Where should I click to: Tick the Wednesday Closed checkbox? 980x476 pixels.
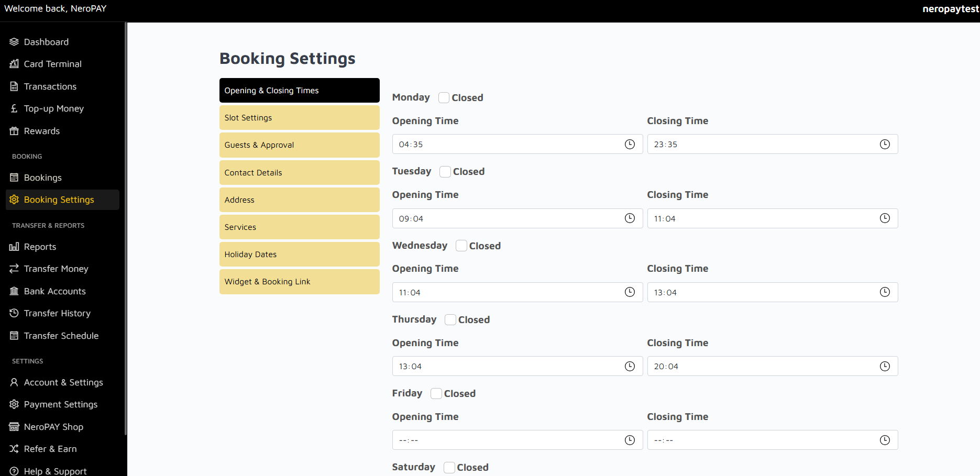pyautogui.click(x=461, y=246)
